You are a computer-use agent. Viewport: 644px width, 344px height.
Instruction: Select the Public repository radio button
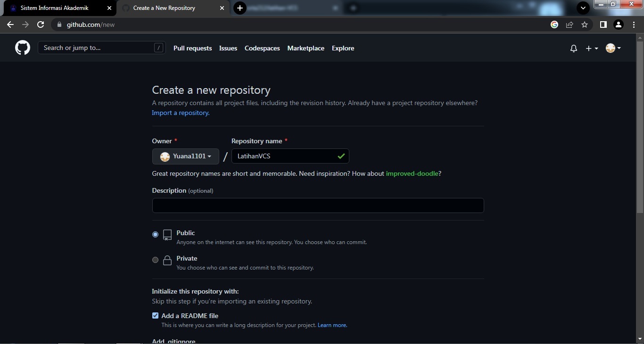point(155,234)
